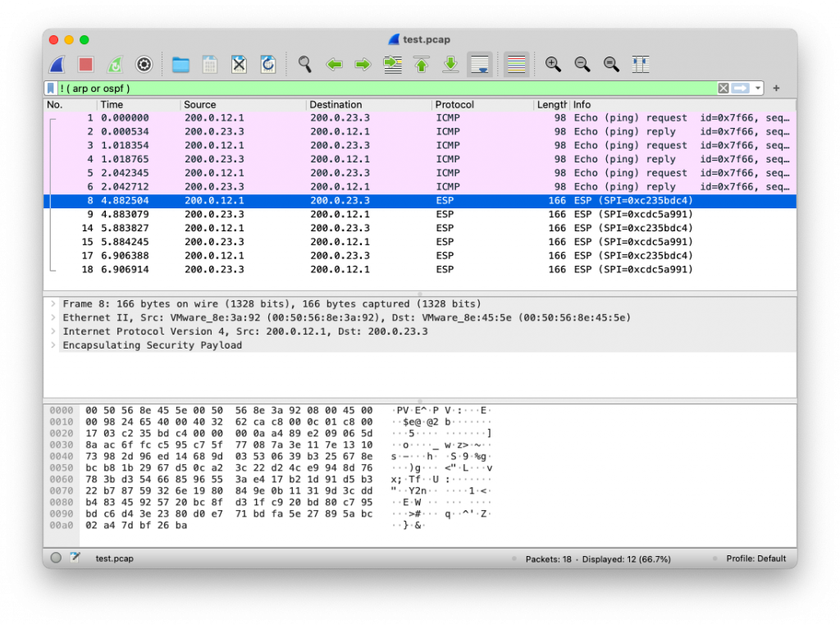
Task: Open the find packet search tool
Action: pos(305,64)
